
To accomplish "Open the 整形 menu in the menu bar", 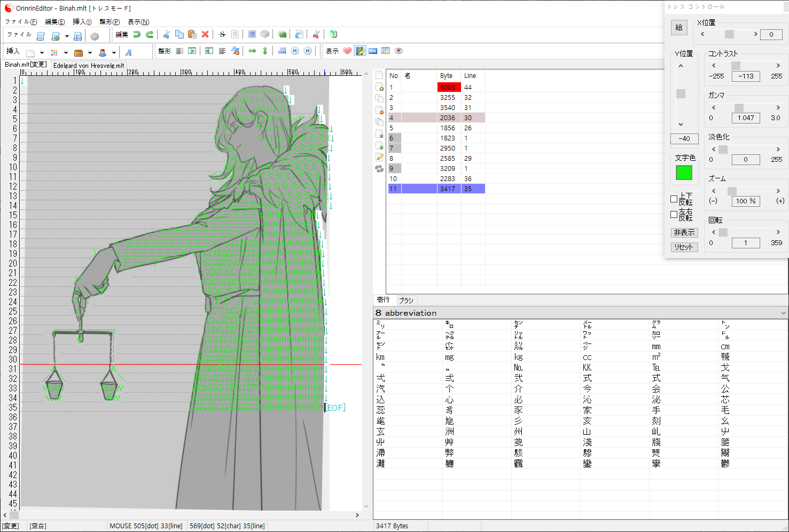I will 110,22.
